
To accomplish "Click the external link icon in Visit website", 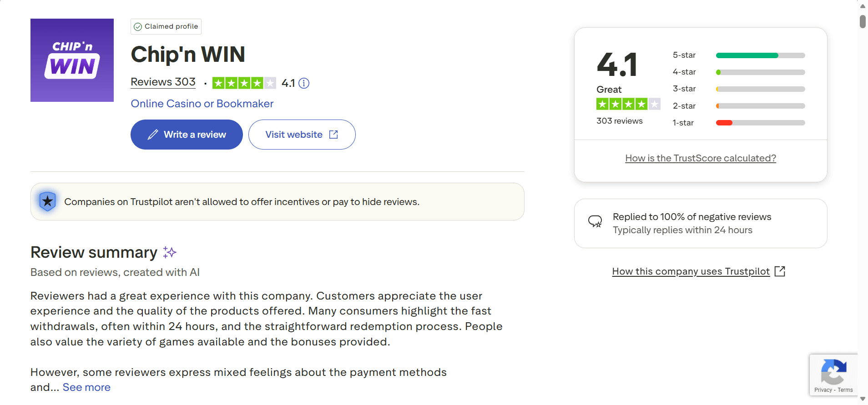I will (333, 135).
